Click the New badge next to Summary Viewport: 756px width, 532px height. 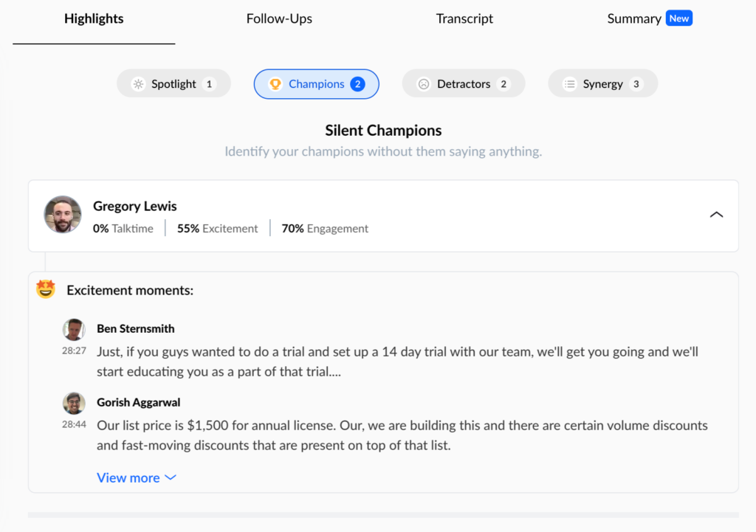678,18
